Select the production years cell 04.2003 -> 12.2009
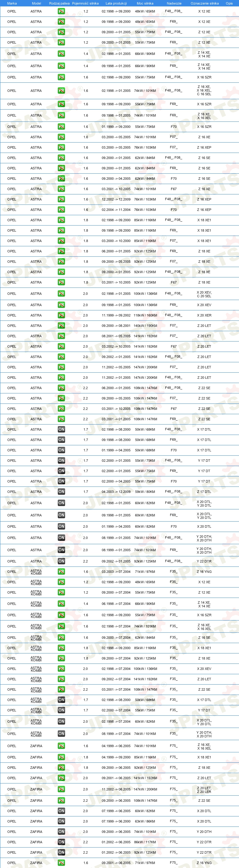This screenshot has width=239, height=868. (116, 492)
